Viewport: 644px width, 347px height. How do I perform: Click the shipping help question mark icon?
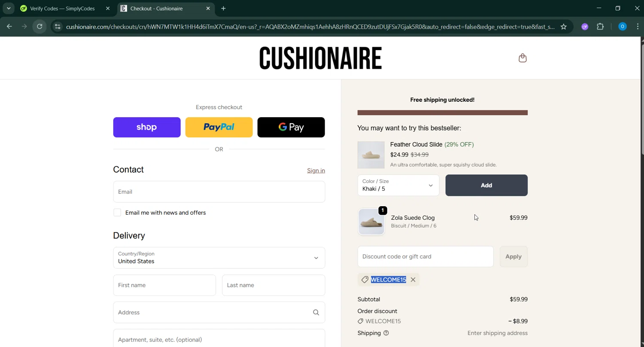tap(386, 333)
